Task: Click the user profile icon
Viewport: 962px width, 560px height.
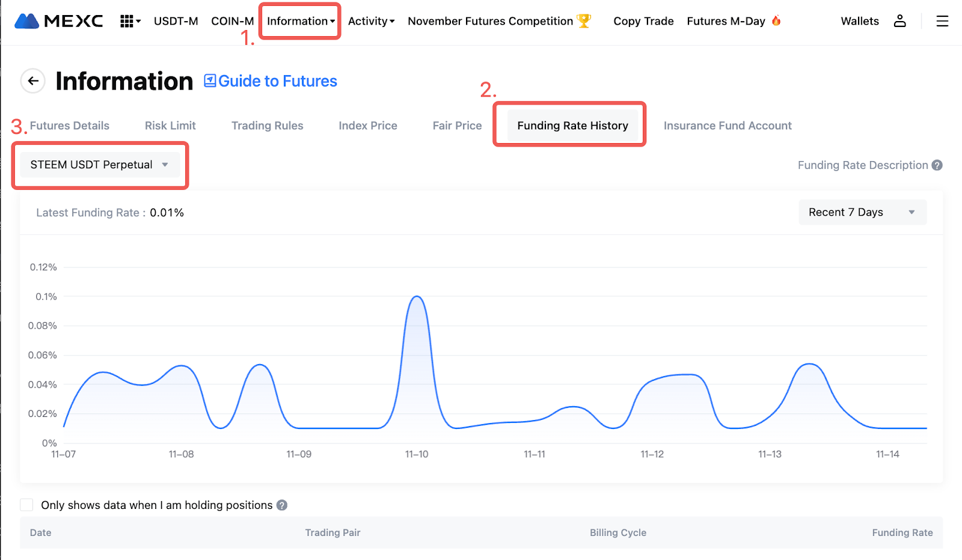Action: (899, 21)
